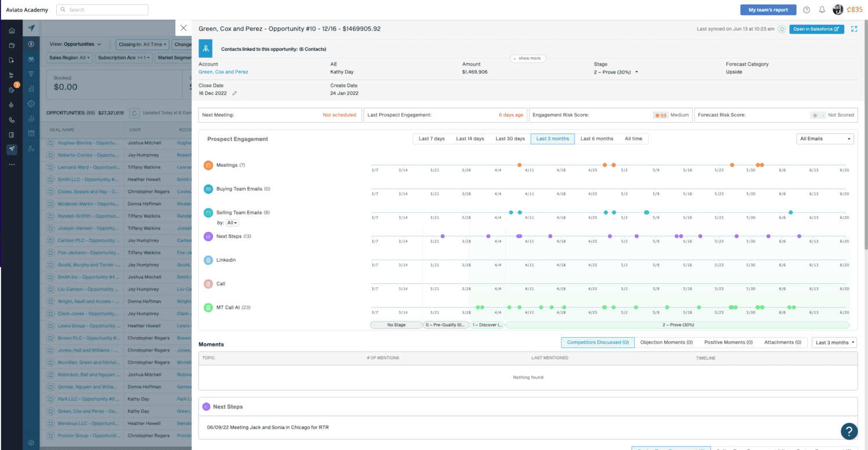Open the All Emails dropdown
The height and width of the screenshot is (450, 868).
825,139
